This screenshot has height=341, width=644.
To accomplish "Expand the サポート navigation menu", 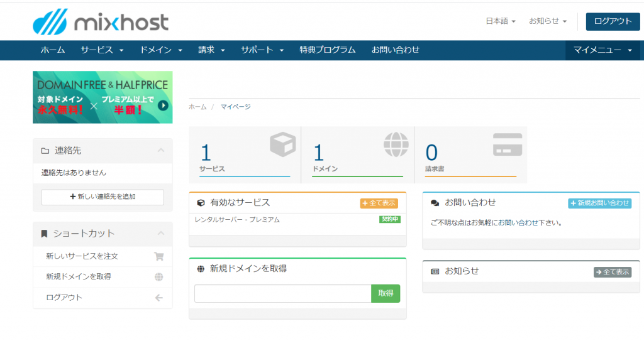I will point(262,50).
